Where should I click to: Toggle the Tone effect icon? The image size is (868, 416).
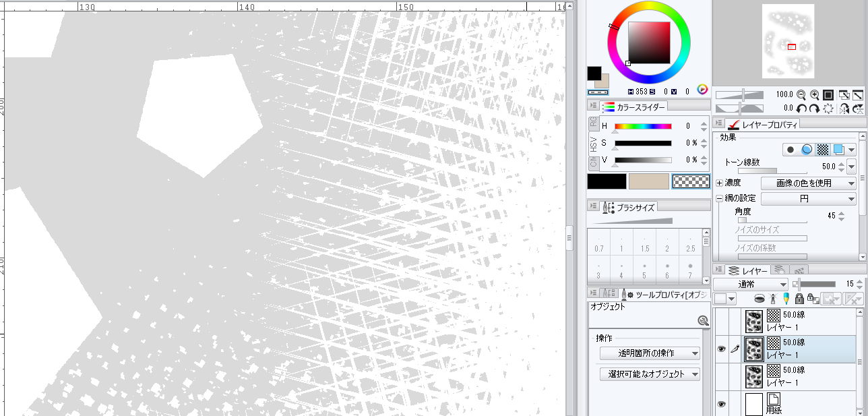coord(823,150)
